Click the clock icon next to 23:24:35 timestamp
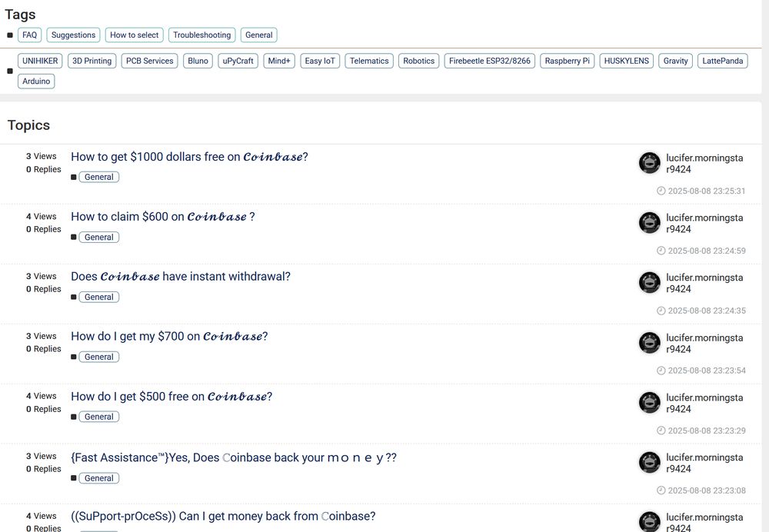 (661, 311)
